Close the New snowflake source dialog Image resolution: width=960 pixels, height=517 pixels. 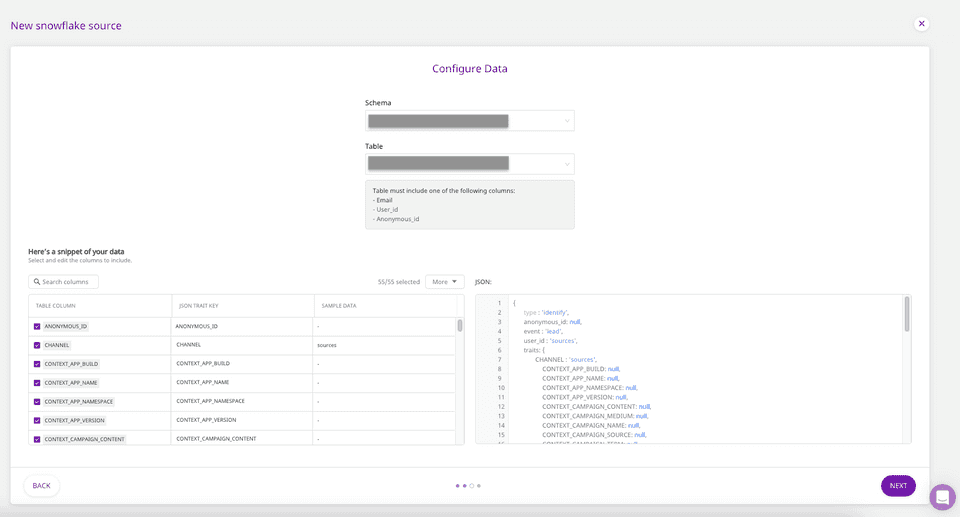pos(921,24)
